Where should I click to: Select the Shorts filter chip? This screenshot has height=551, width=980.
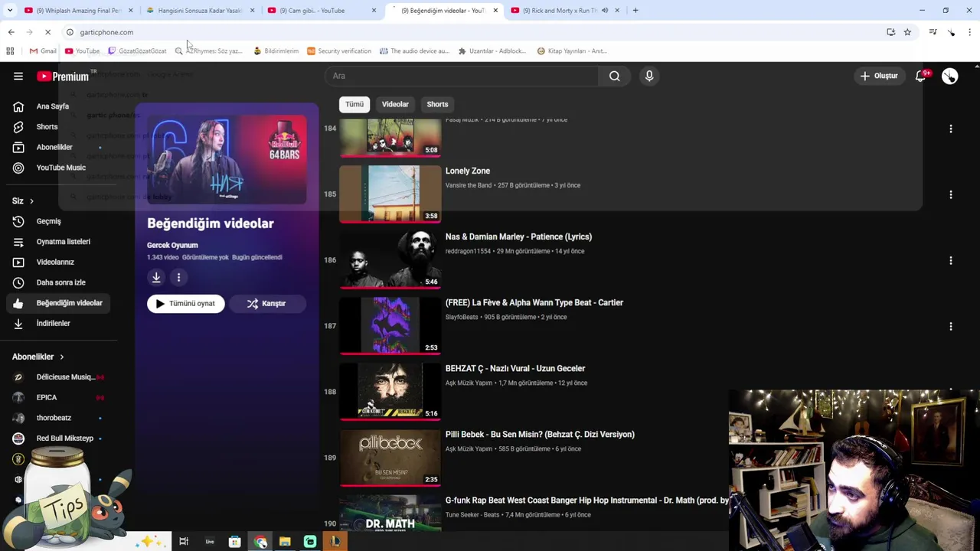(x=437, y=104)
